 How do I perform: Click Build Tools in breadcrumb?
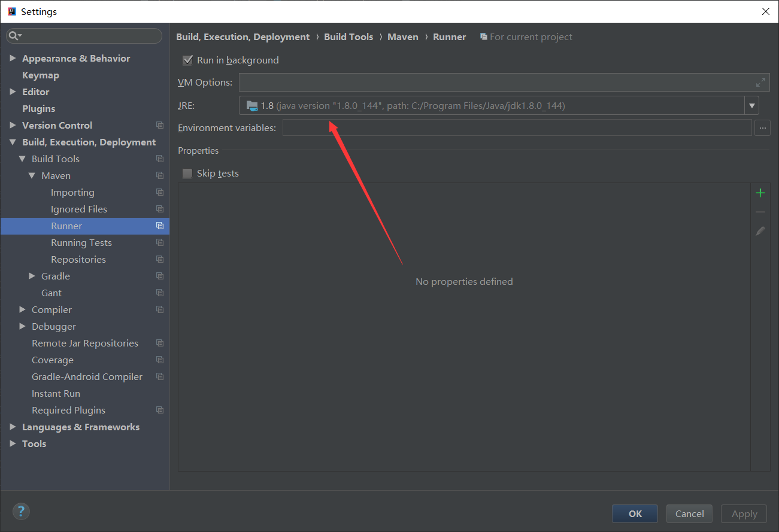[x=348, y=37]
